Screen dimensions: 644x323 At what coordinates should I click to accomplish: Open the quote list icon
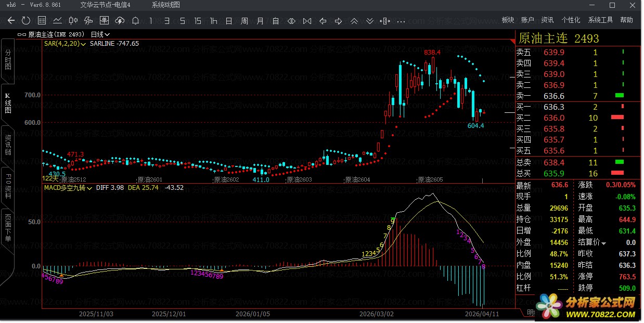42,21
